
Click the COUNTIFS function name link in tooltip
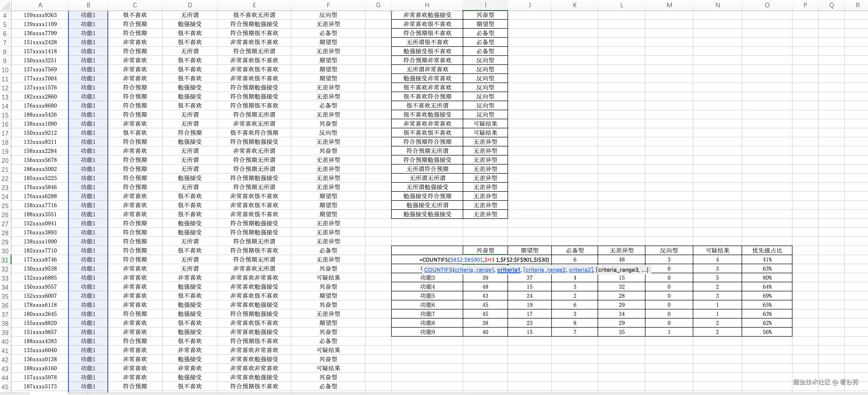pyautogui.click(x=438, y=270)
